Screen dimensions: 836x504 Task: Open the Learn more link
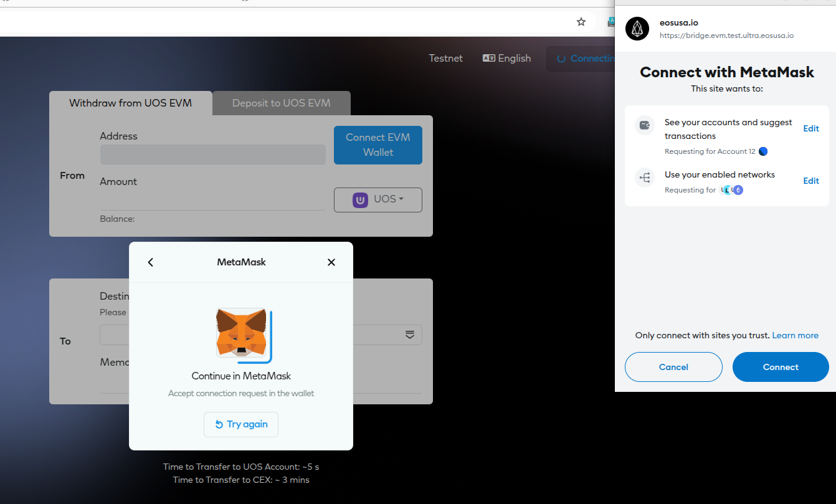pos(796,335)
